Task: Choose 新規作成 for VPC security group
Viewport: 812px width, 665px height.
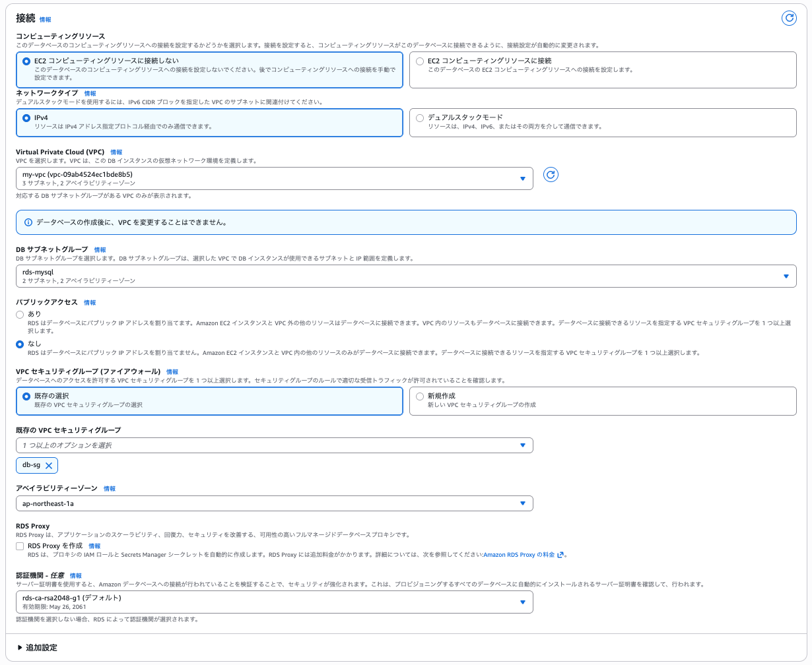Action: click(x=419, y=396)
